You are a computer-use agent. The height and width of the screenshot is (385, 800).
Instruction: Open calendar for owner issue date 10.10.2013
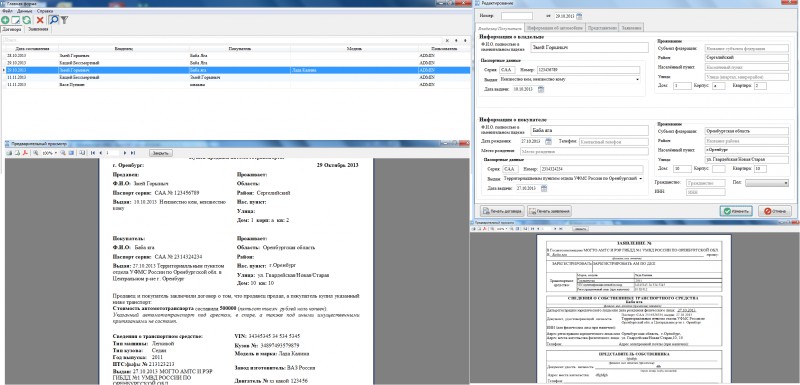[541, 89]
